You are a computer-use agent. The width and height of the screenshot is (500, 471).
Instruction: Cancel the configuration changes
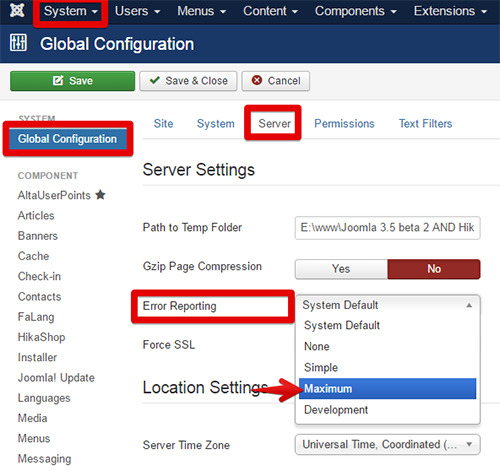276,81
